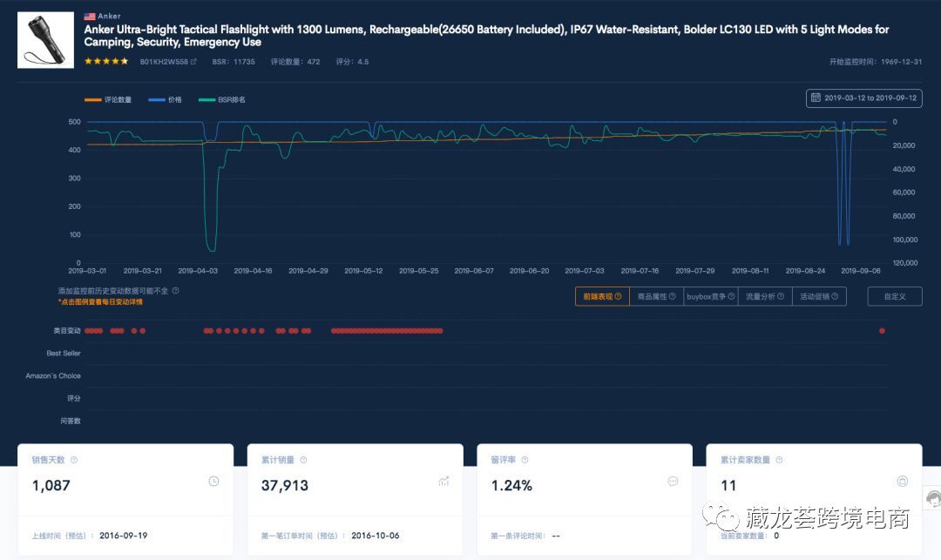Click the chart icon in 累计销量 card
The image size is (941, 560).
pyautogui.click(x=443, y=482)
